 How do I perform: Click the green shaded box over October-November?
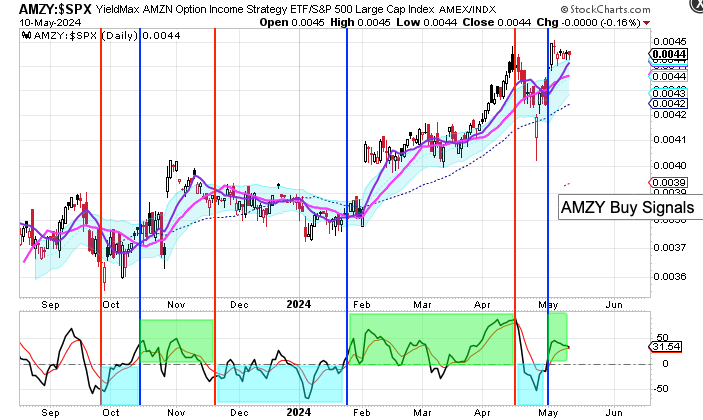pyautogui.click(x=177, y=341)
